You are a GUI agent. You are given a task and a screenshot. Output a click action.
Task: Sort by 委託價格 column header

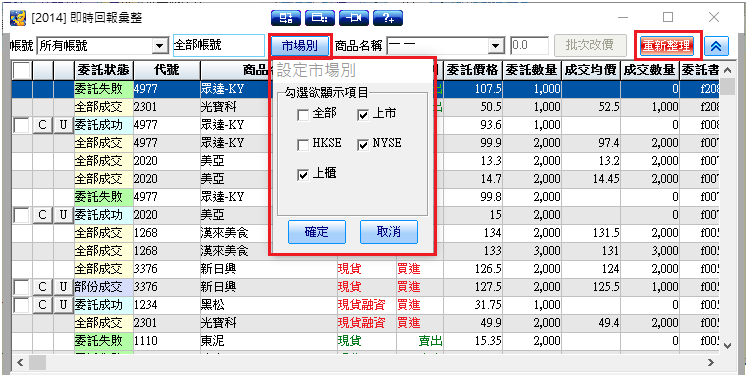[473, 71]
